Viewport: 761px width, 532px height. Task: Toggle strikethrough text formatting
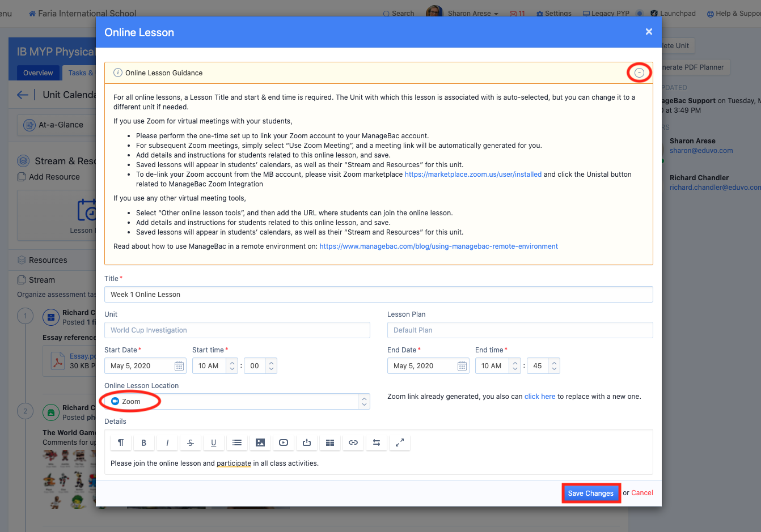tap(191, 442)
